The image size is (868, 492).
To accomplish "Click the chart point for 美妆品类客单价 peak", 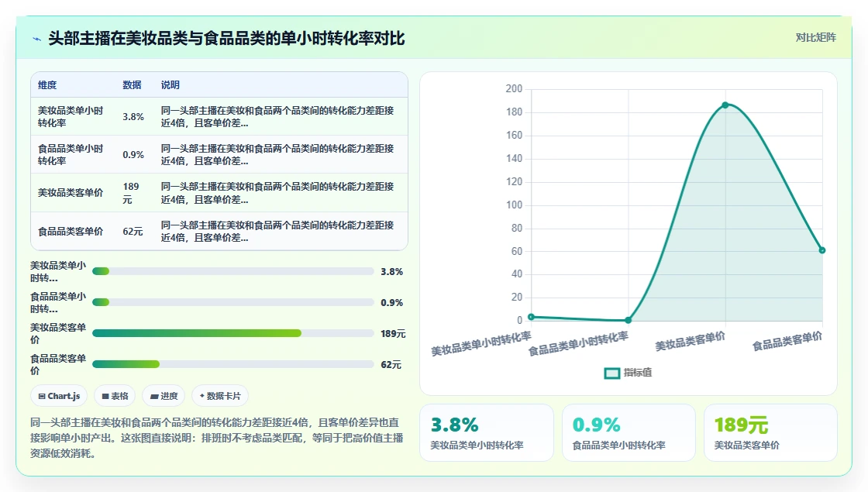I will (x=725, y=105).
